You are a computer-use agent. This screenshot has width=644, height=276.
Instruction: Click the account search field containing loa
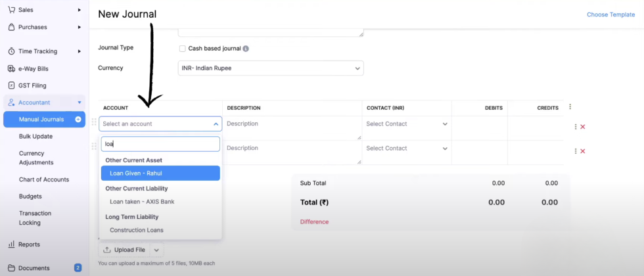click(x=160, y=144)
